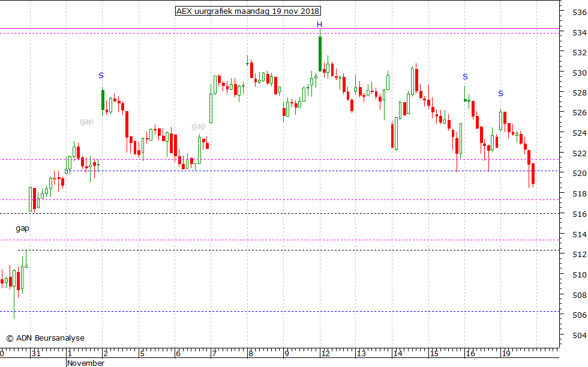The image size is (588, 367).
Task: Click the 534 price axis label
Action: [580, 33]
